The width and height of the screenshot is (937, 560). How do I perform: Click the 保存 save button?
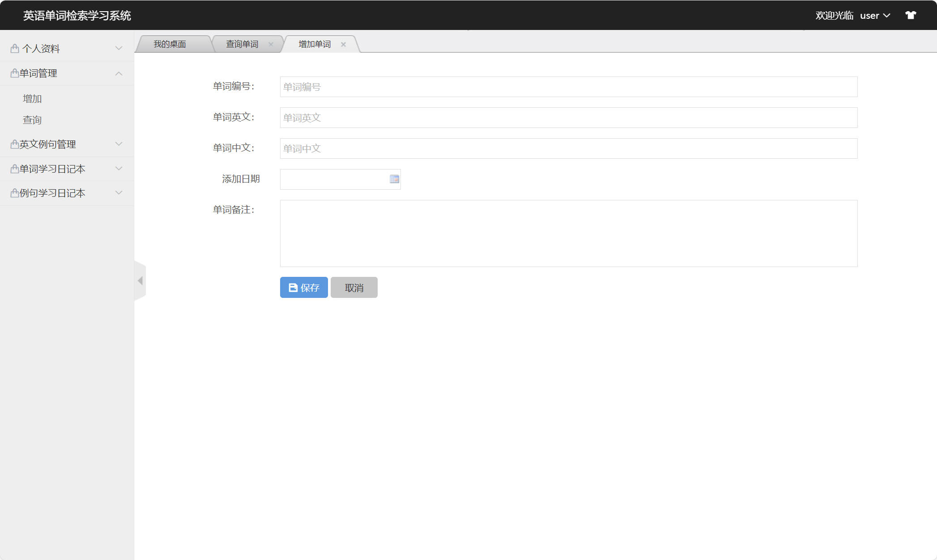(x=304, y=288)
